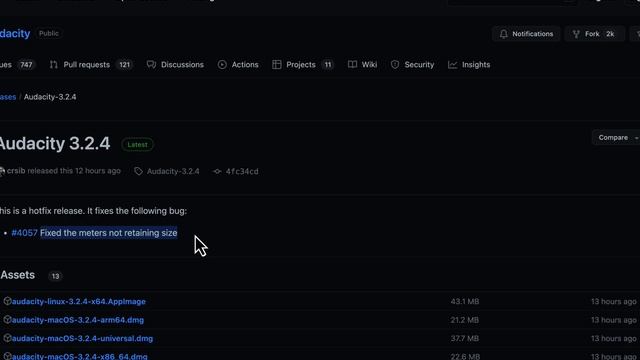640x360 pixels.
Task: Click '13 hours ago' for the arm64 dmg
Action: (614, 320)
